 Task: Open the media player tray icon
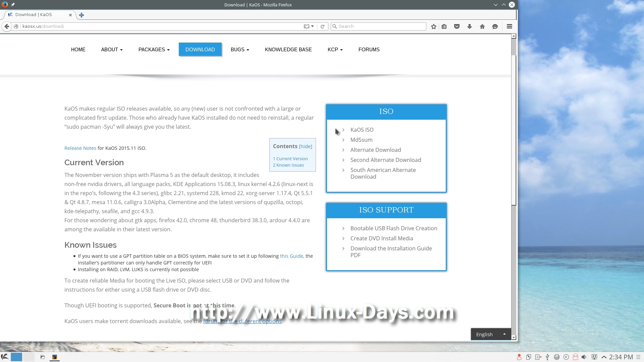(566, 357)
